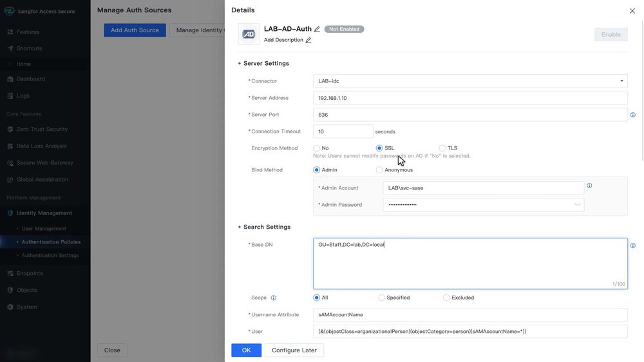This screenshot has width=644, height=362.
Task: Open Authentication Settings submenu item
Action: click(50, 255)
